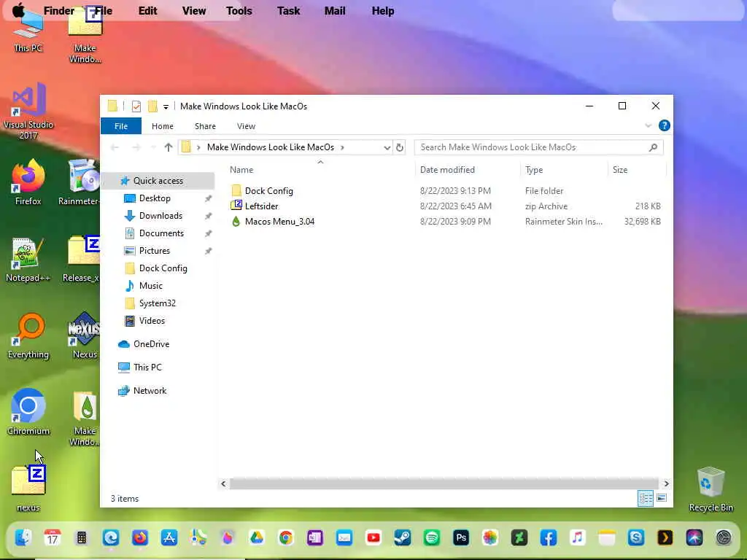Open Steam icon in the dock

point(403,537)
